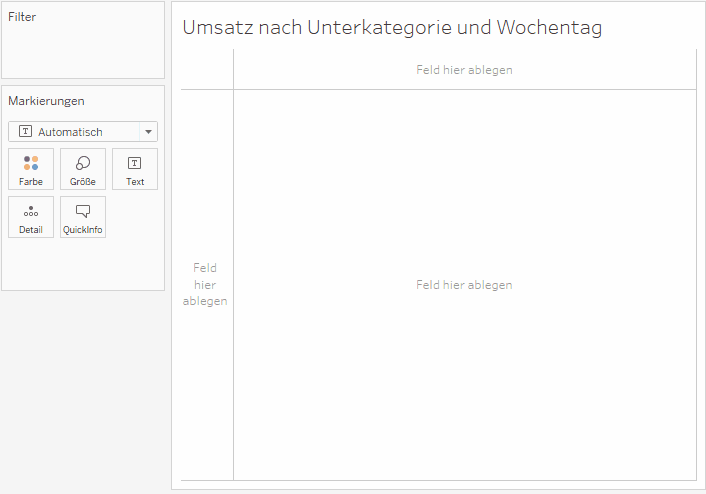Click the Farbe color marks card
This screenshot has height=494, width=706.
31,169
